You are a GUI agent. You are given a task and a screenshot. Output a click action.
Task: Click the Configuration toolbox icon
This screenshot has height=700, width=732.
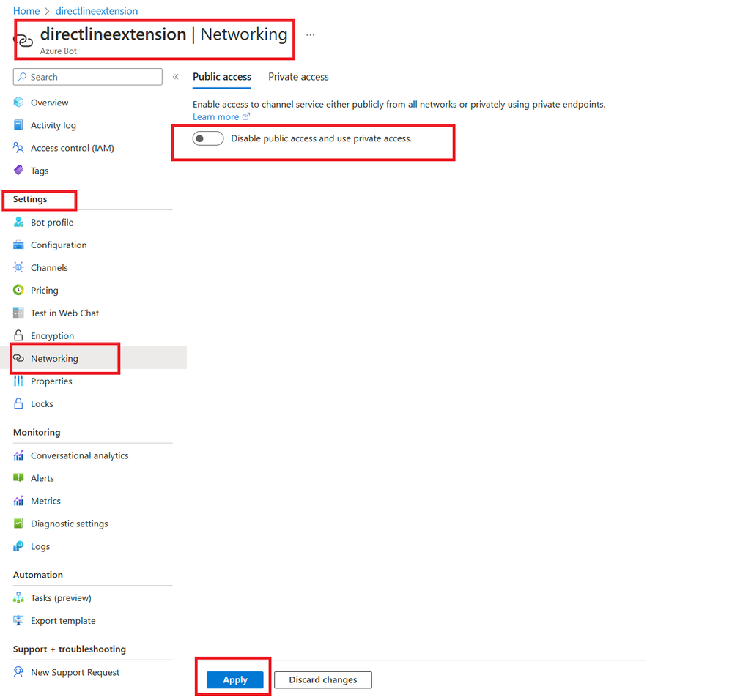pos(18,245)
